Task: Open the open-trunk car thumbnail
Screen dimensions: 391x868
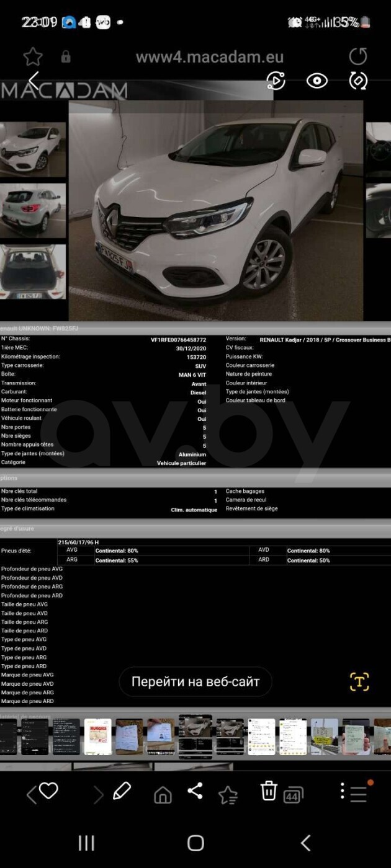Action: 33,272
